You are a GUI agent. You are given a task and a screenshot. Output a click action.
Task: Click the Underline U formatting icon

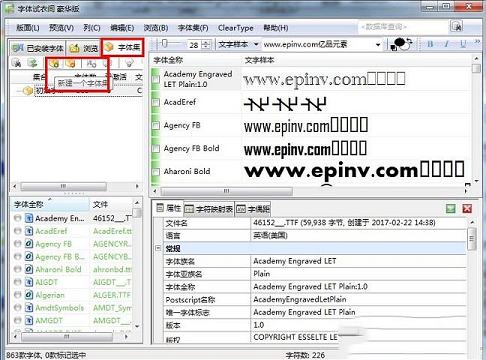coord(463,44)
